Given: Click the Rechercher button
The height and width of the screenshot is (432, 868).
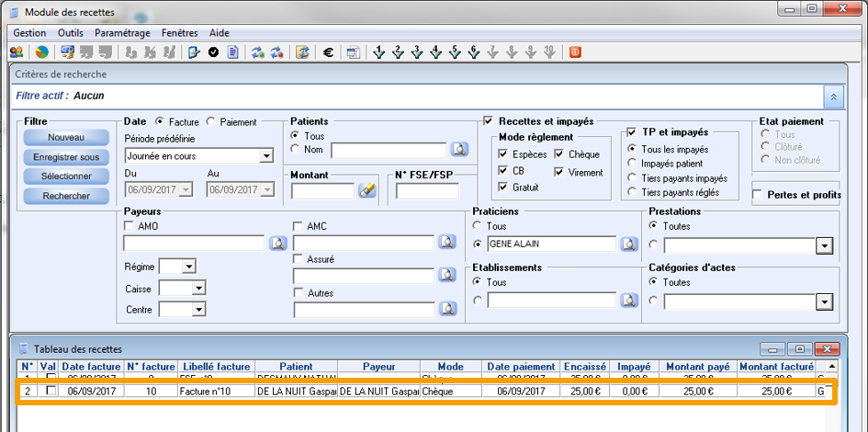Looking at the screenshot, I should point(65,196).
